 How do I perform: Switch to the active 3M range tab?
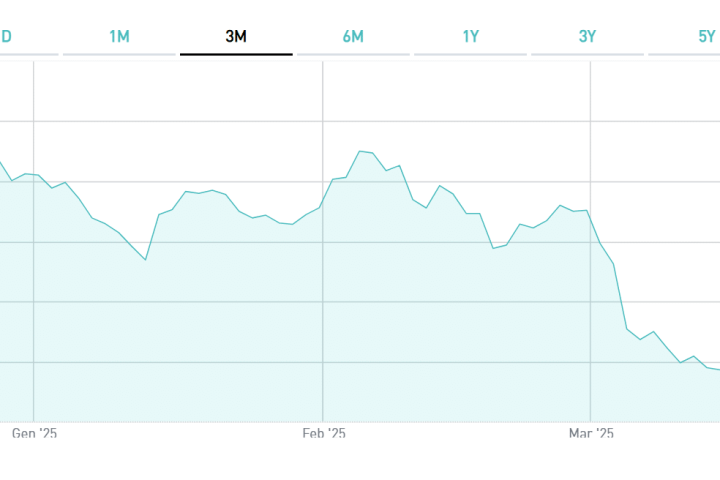click(236, 37)
